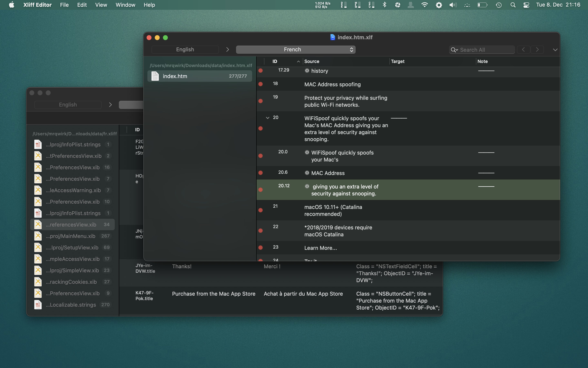Click ...mpleAccessView.xib file icon
Viewport: 588px width, 368px height.
coord(38,259)
